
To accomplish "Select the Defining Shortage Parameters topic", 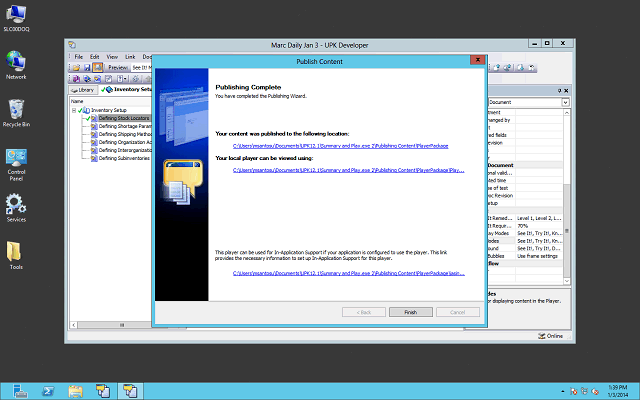I will click(x=125, y=126).
